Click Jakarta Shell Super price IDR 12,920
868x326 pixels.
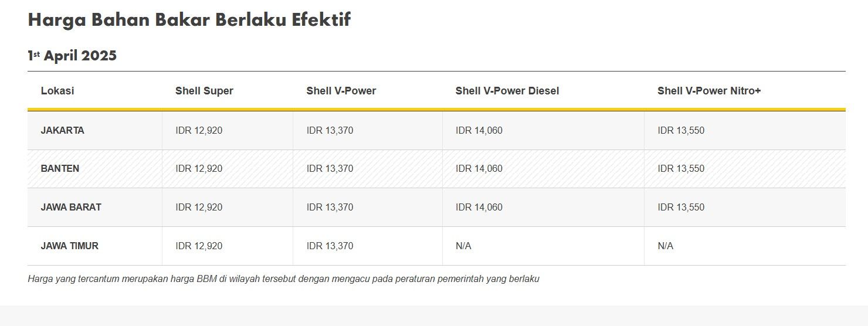tap(199, 131)
